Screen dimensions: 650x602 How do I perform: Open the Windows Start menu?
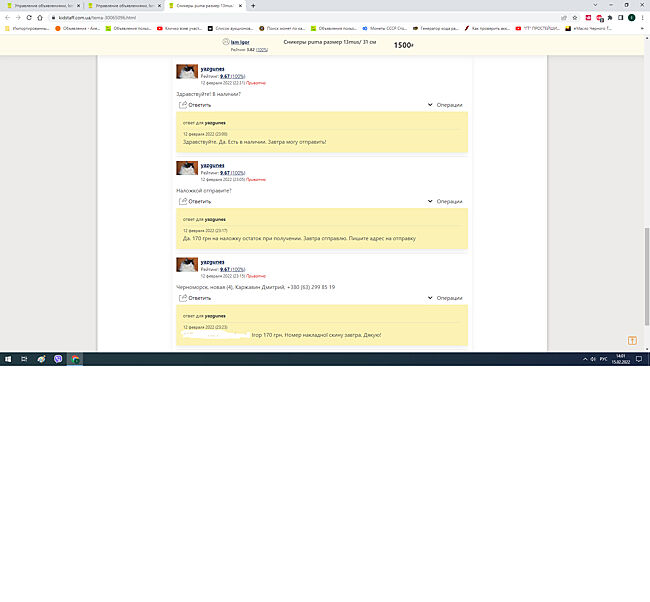point(6,358)
